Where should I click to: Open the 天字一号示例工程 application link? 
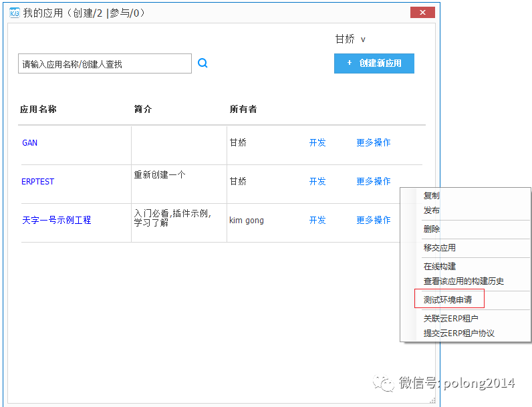pos(57,220)
